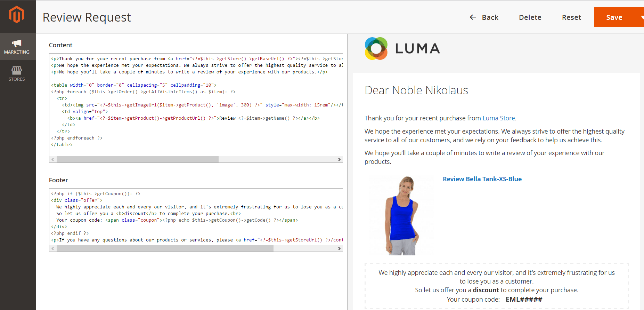Expand the Save button dropdown arrow

640,17
